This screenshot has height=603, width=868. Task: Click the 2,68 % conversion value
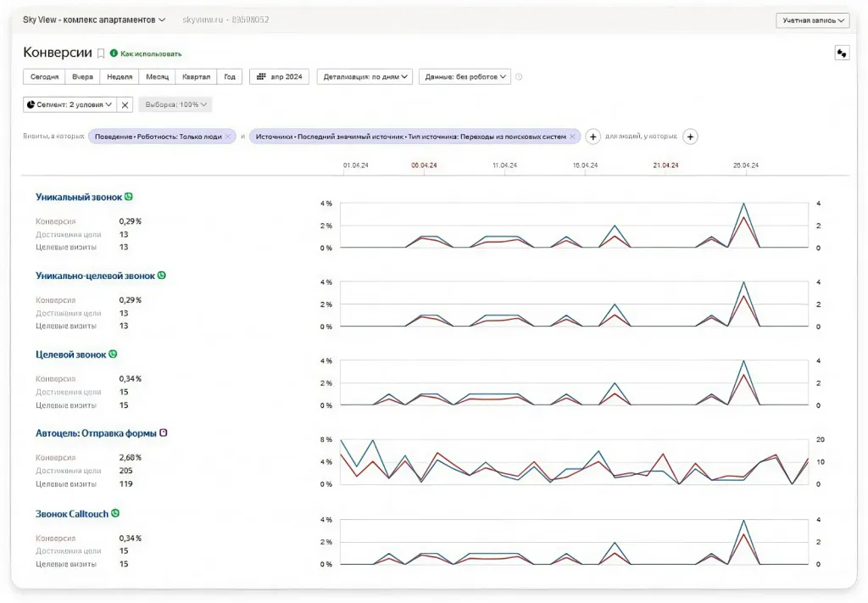click(130, 457)
